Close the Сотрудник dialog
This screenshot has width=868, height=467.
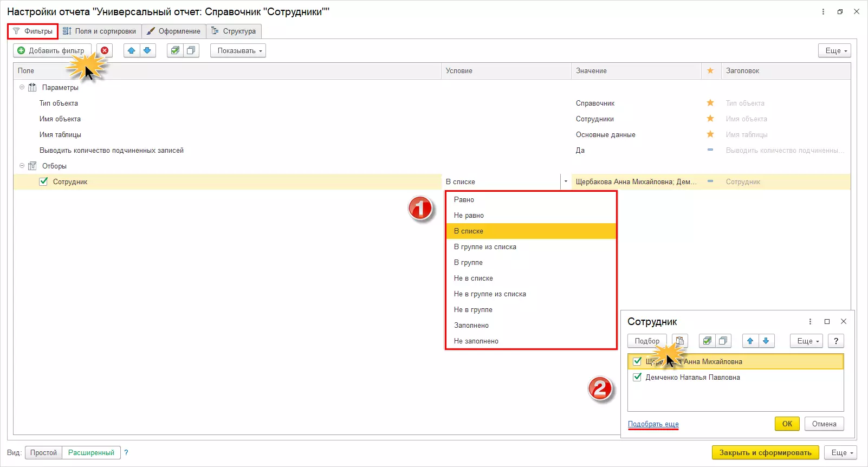click(x=844, y=321)
